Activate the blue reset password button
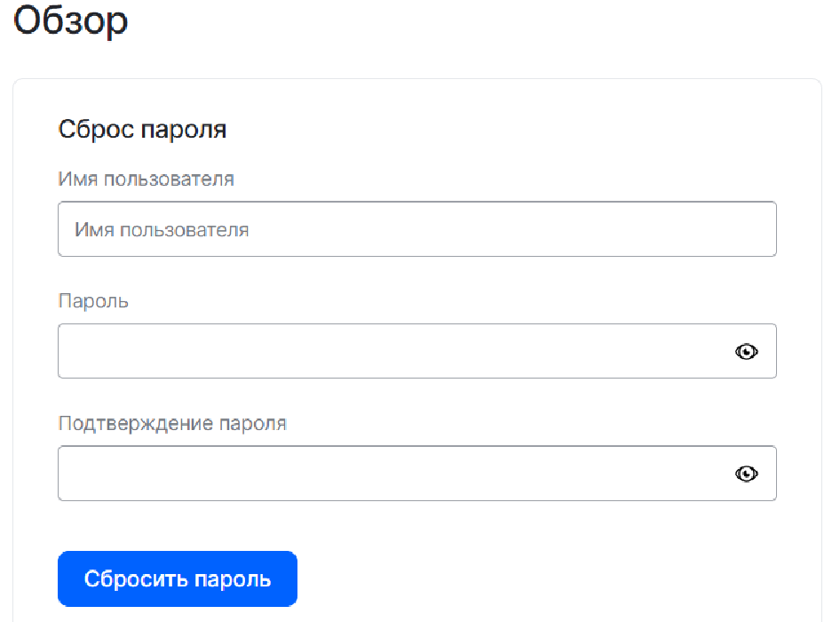This screenshot has width=840, height=622. tap(178, 579)
